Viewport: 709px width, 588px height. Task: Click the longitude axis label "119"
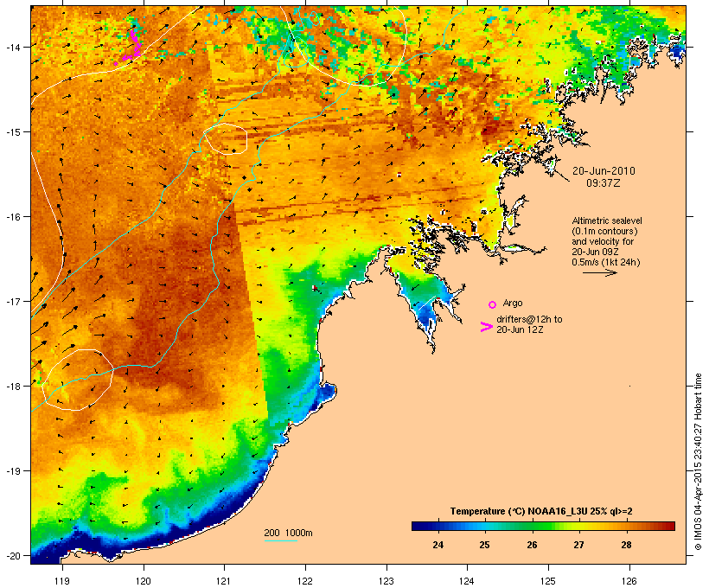click(x=62, y=581)
